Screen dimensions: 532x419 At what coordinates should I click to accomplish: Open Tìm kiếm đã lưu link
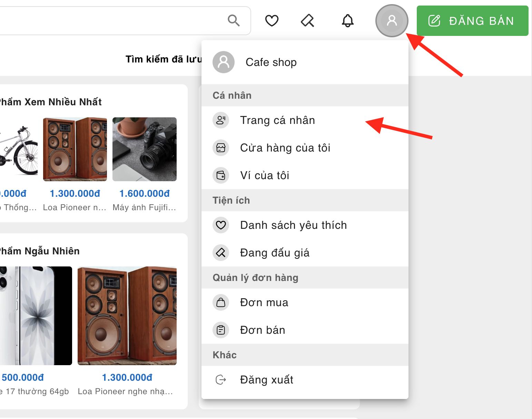pos(164,59)
